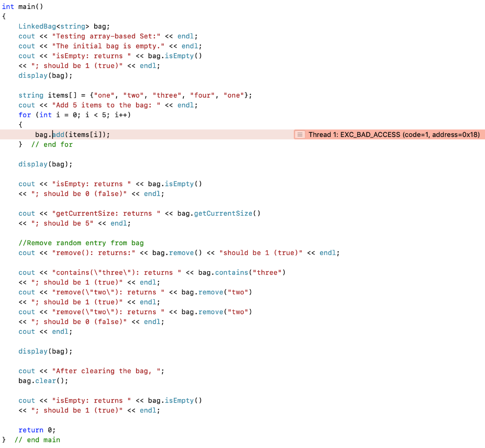Click the contains("three") function call

232,272
